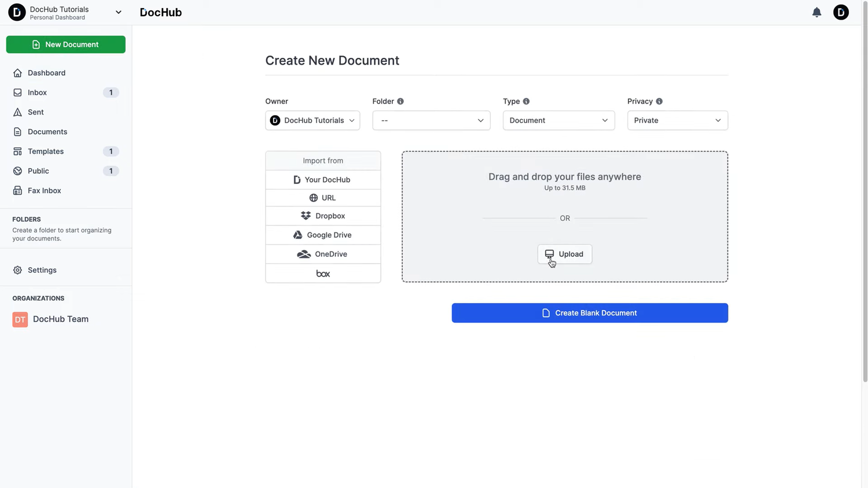Open the DocHub Team organization

click(61, 319)
